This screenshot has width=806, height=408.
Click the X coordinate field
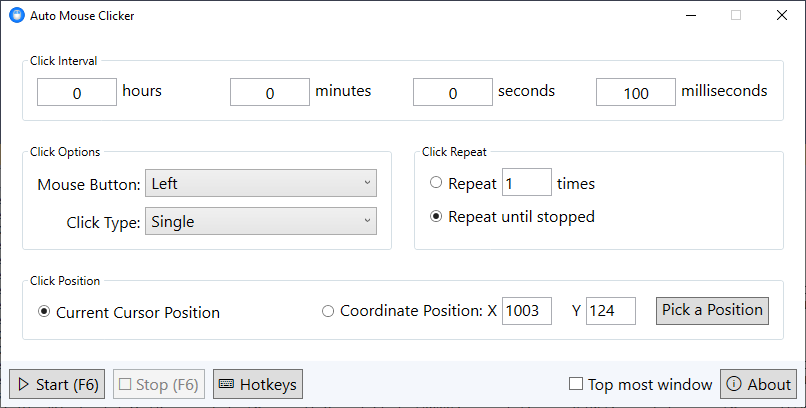coord(526,311)
